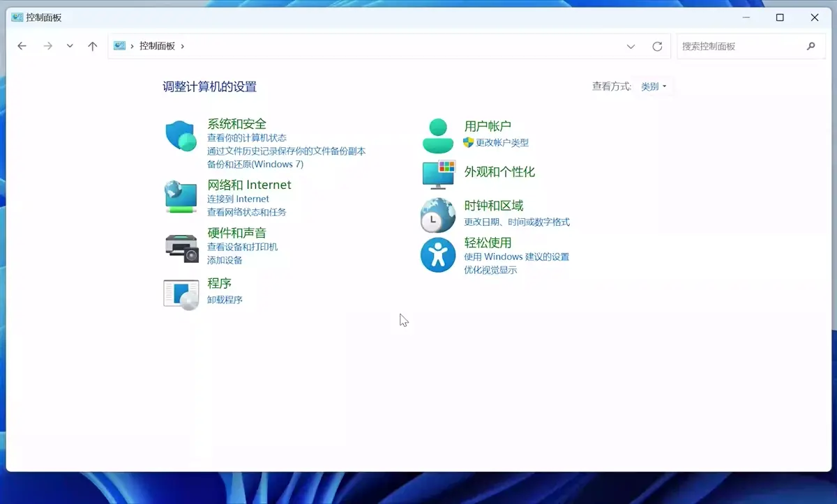Go up one level with the up arrow

click(92, 46)
